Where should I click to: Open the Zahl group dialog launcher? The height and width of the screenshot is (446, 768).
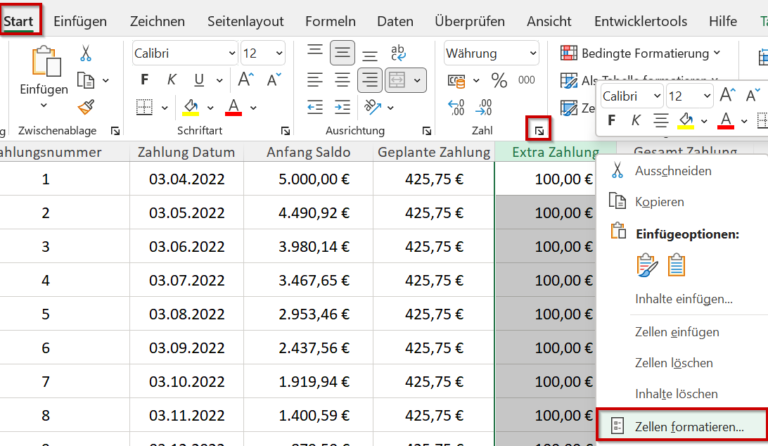539,131
